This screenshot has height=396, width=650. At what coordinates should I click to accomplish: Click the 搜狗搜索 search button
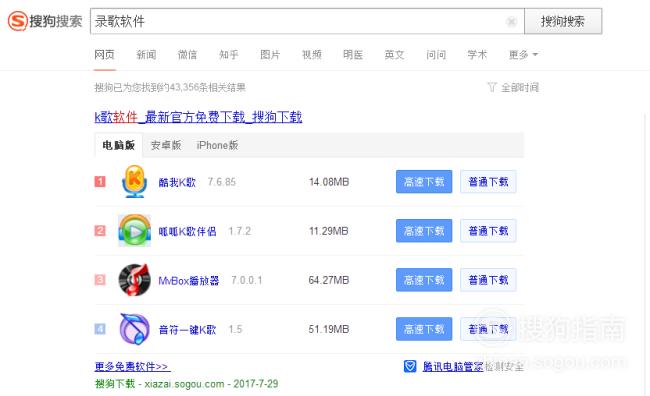[x=563, y=21]
